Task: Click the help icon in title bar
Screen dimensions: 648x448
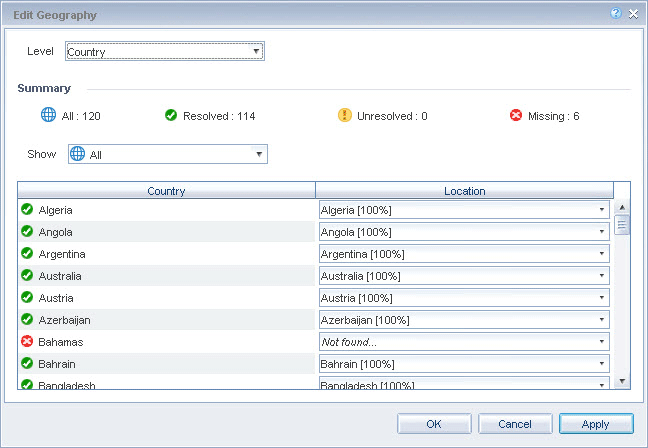Action: click(616, 14)
